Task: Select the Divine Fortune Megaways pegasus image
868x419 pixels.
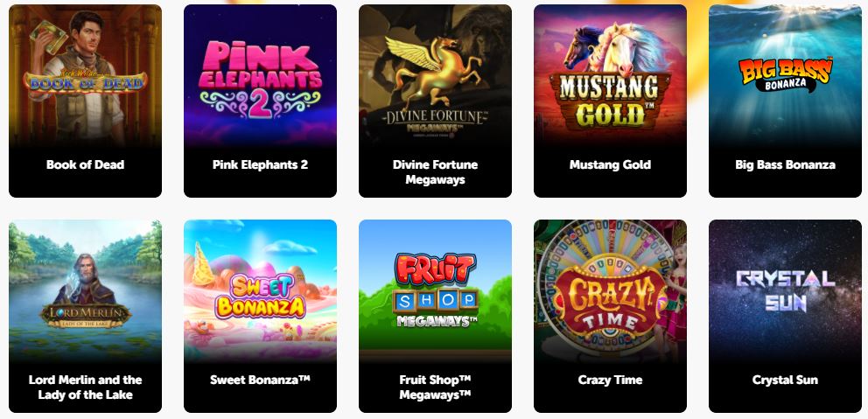Action: coord(435,75)
